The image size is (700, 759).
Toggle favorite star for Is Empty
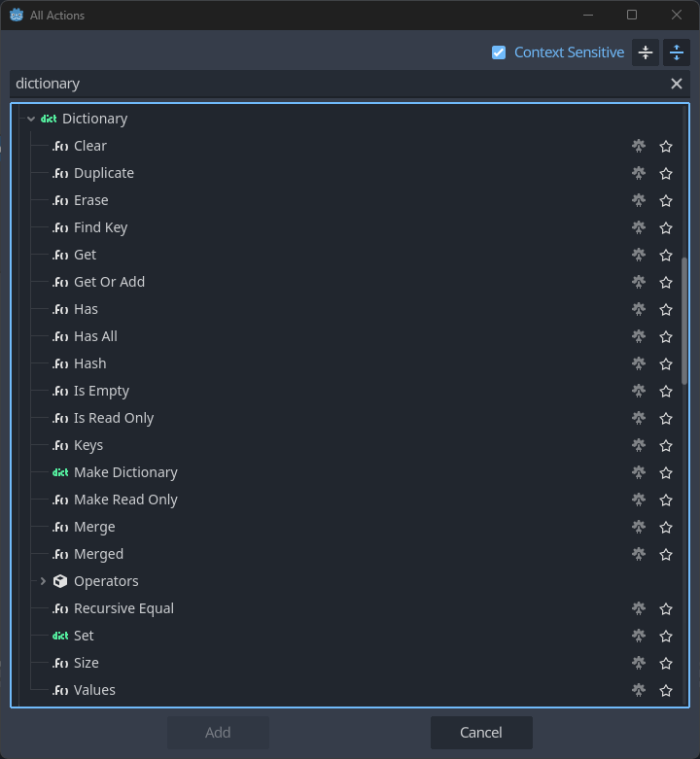[x=666, y=391]
